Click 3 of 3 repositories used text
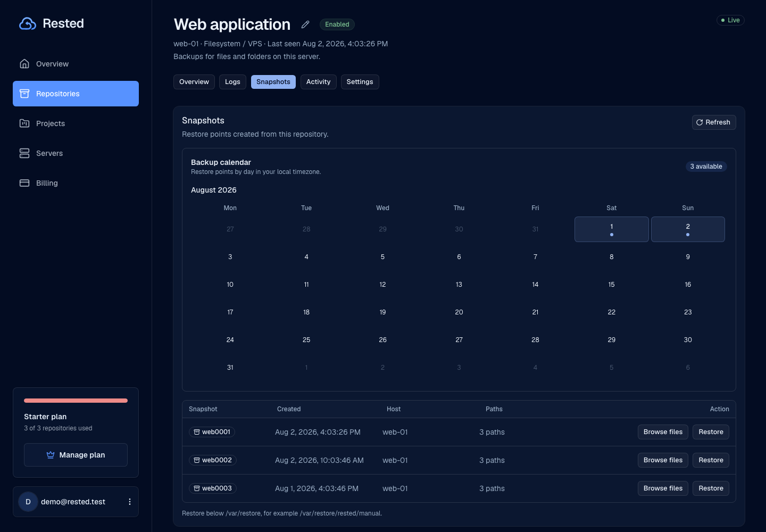The image size is (766, 532). [x=58, y=428]
